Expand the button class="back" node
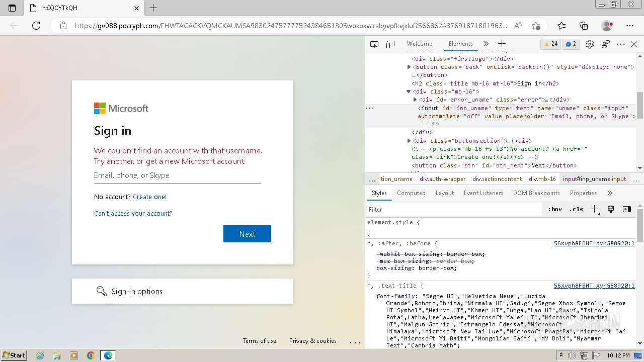Viewport: 644px width, 362px height. coord(409,67)
